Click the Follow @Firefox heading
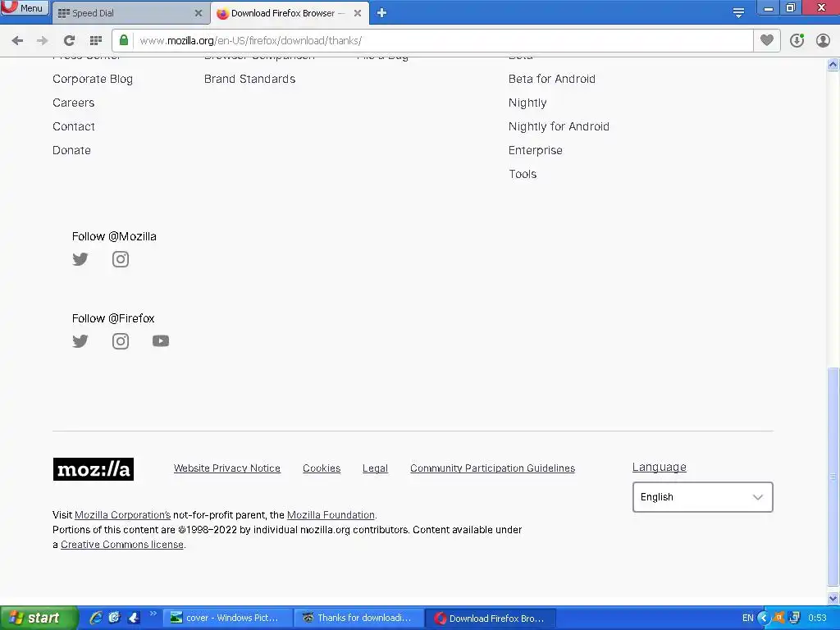 pyautogui.click(x=113, y=318)
